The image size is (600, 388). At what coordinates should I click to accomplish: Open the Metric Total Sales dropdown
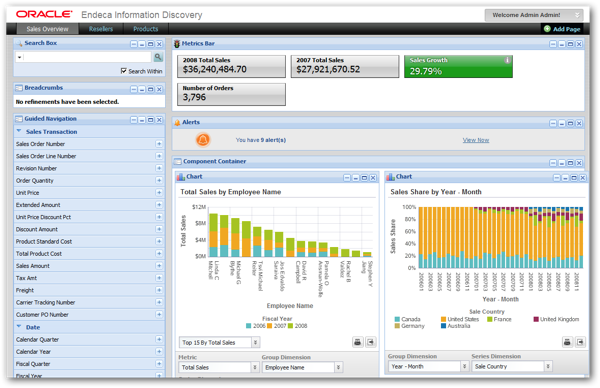[x=219, y=367]
